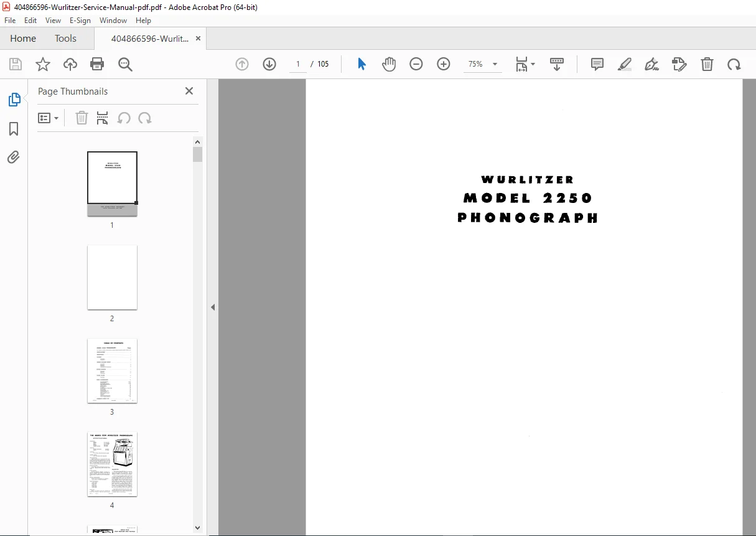Click the WURLITZER heading on the page
Image resolution: width=756 pixels, height=536 pixels.
pos(528,179)
